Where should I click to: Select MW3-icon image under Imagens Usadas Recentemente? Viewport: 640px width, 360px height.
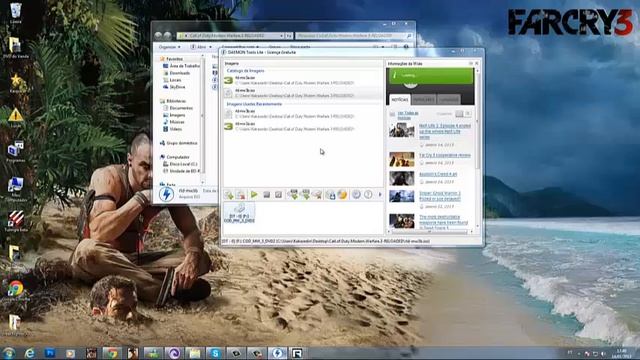coord(302,126)
